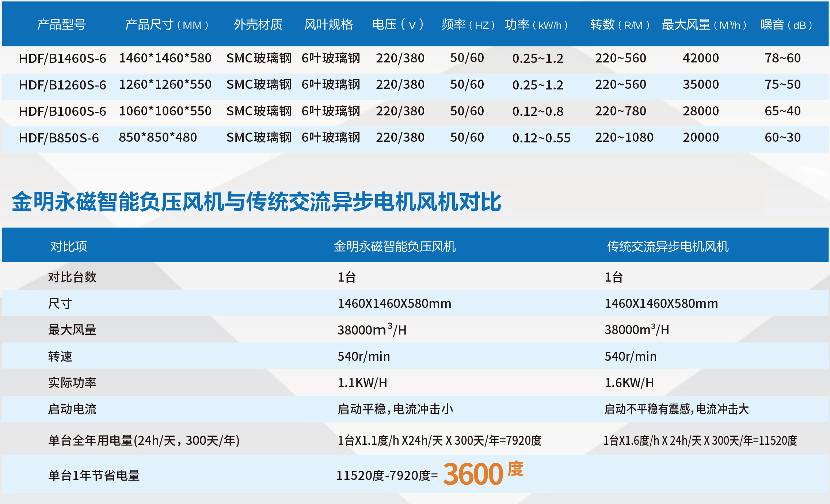The image size is (830, 504).
Task: Select model HDF/B1060S-6 cell
Action: tap(62, 111)
